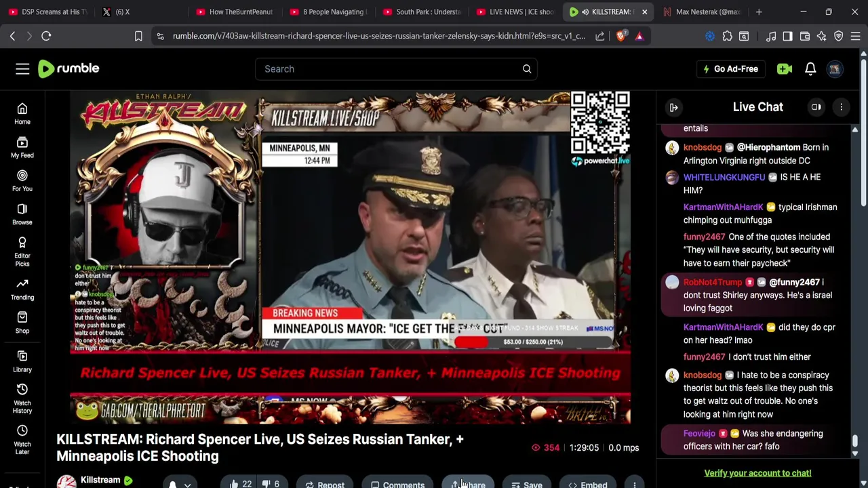Open the user profile avatar menu
This screenshot has width=868, height=488.
[835, 68]
